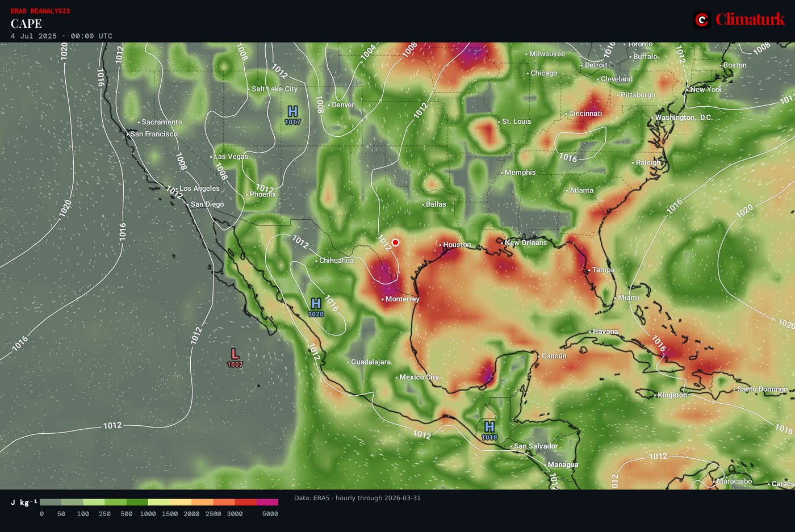Image resolution: width=795 pixels, height=532 pixels.
Task: Click the "Salt Lake City" label
Action: coord(275,89)
